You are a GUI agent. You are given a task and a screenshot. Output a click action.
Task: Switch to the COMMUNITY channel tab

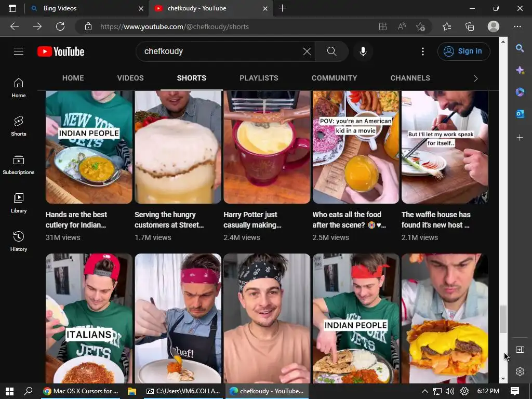pos(334,78)
